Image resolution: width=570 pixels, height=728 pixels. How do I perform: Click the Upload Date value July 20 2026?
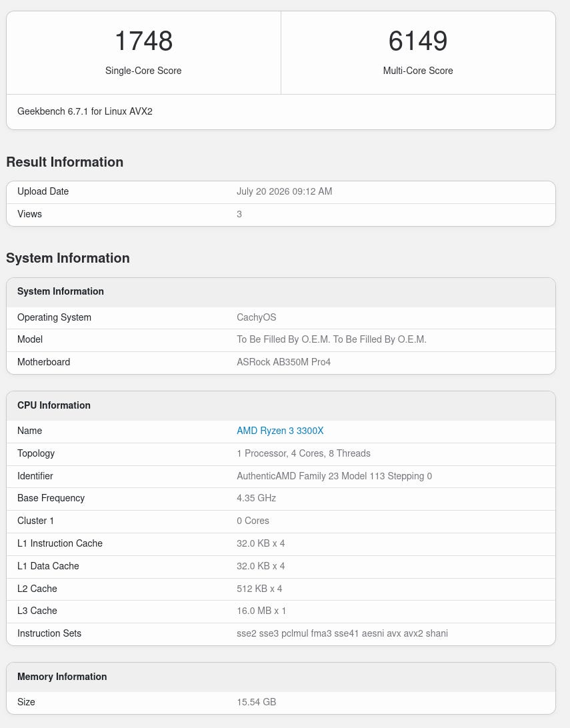pyautogui.click(x=284, y=191)
